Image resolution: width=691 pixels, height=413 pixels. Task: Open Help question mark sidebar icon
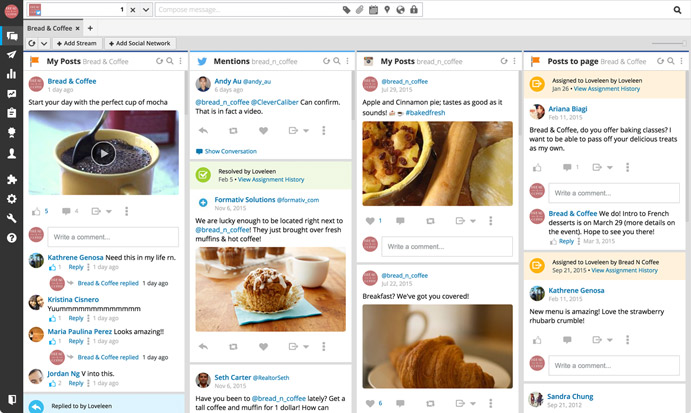point(11,238)
